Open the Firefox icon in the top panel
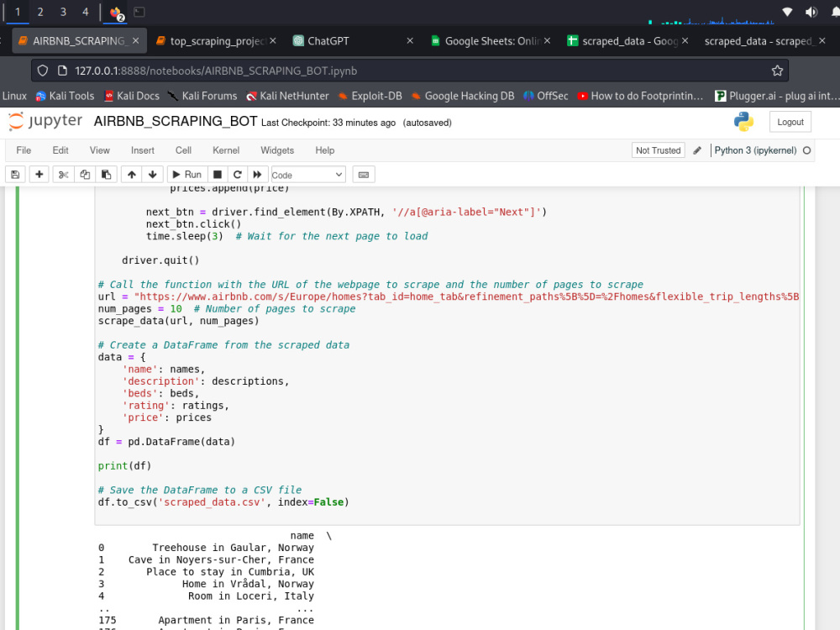Image resolution: width=840 pixels, height=630 pixels. point(116,13)
